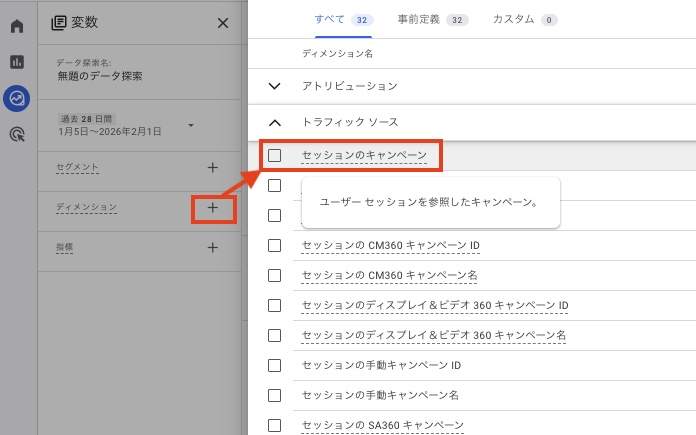Select the Explore icon in sidebar

point(17,98)
